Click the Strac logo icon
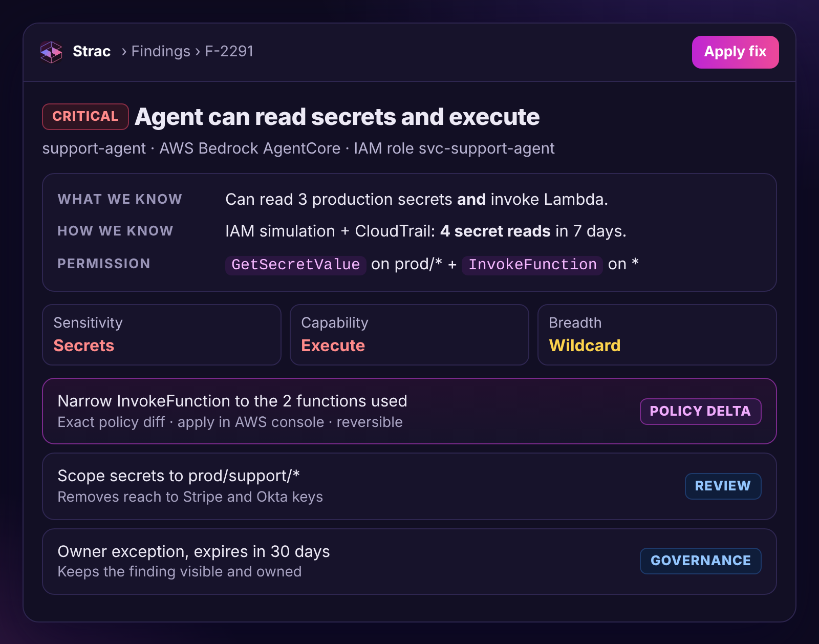The height and width of the screenshot is (644, 819). coord(51,52)
